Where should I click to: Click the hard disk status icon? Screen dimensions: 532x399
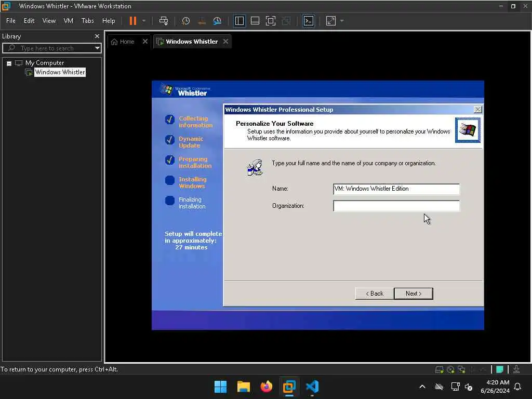coord(440,369)
